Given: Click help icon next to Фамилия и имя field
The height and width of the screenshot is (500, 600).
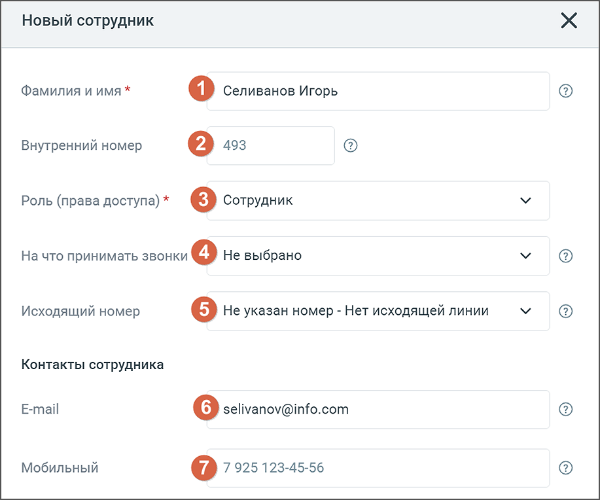Looking at the screenshot, I should 566,91.
